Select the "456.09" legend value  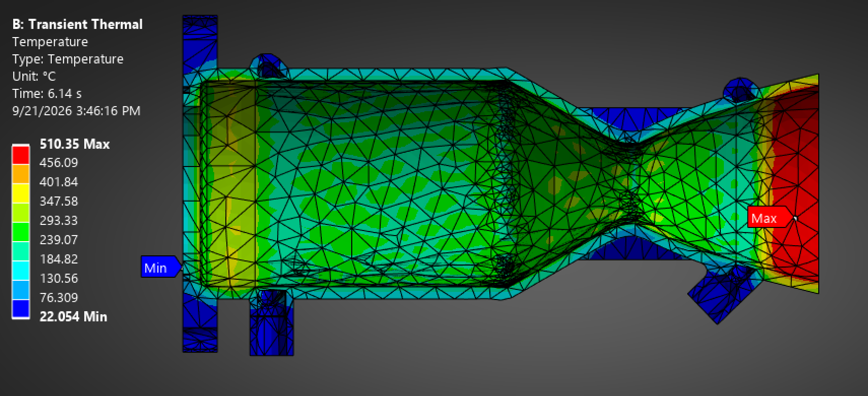[x=59, y=162]
